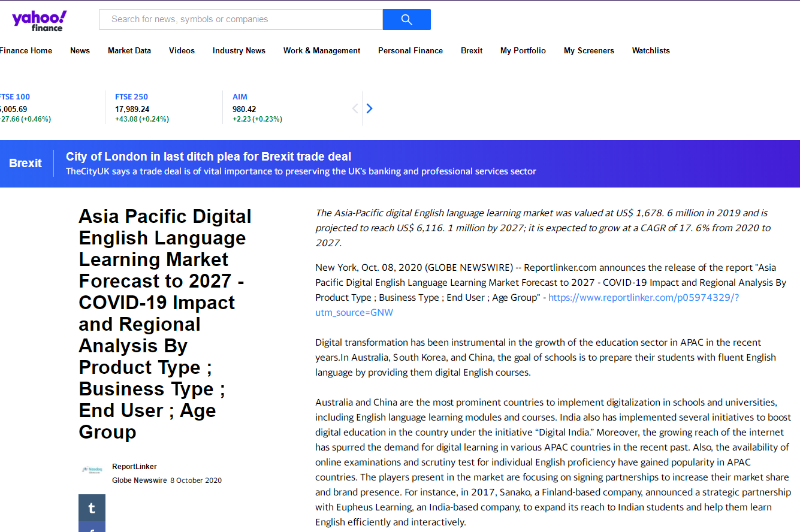The image size is (800, 532).
Task: Click the 8 October 2020 date
Action: pyautogui.click(x=196, y=480)
